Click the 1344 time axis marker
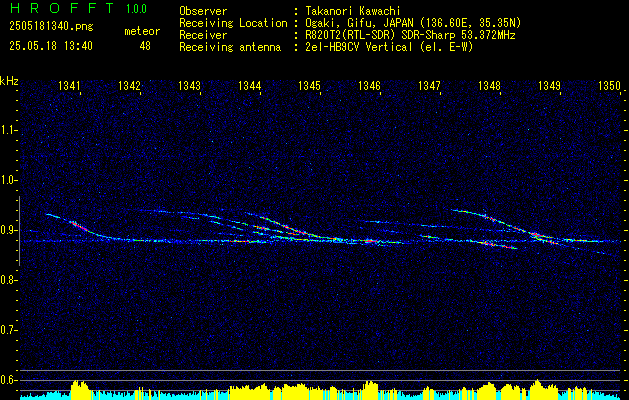The height and width of the screenshot is (400, 629). pyautogui.click(x=249, y=86)
